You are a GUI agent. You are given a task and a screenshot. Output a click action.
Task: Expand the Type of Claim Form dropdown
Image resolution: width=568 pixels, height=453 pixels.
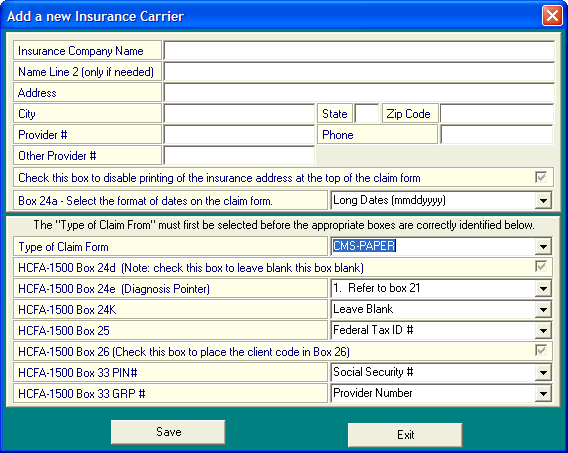[x=543, y=247]
